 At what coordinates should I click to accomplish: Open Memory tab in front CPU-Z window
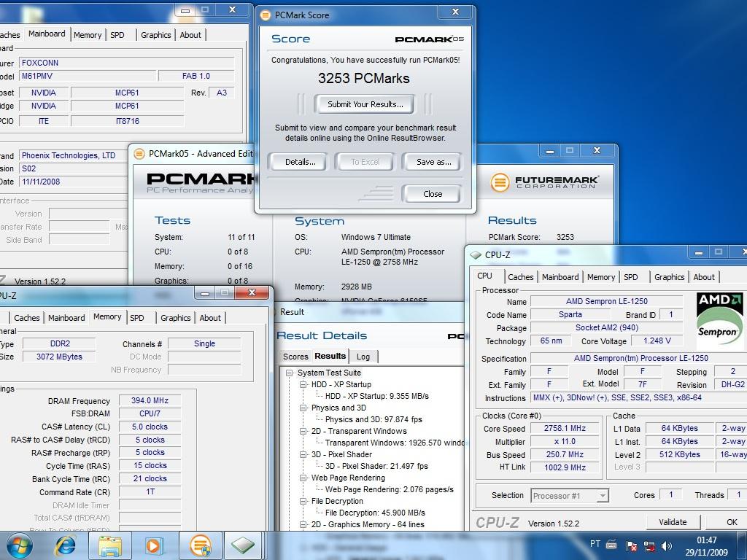(601, 277)
